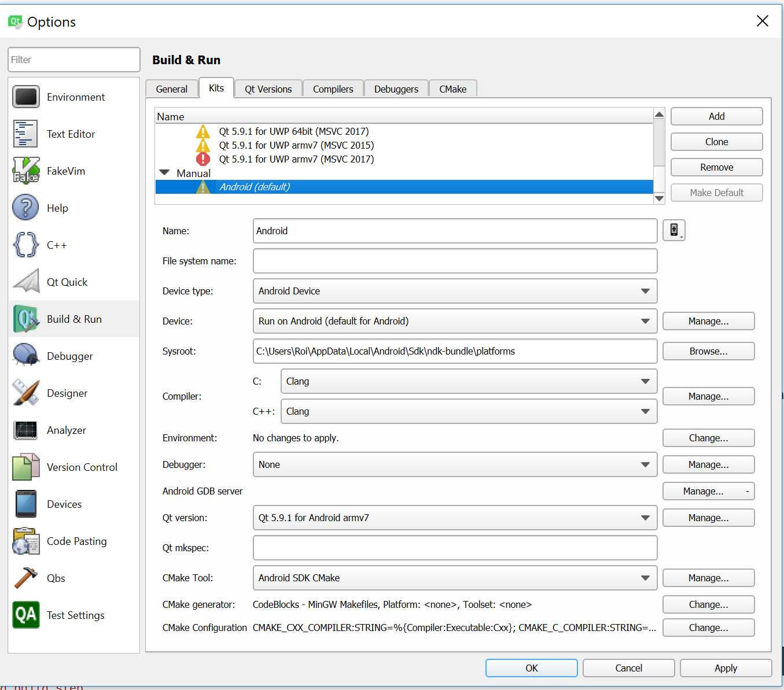
Task: Click warning icon of UWP armv7 MSVC 2015
Action: [203, 145]
